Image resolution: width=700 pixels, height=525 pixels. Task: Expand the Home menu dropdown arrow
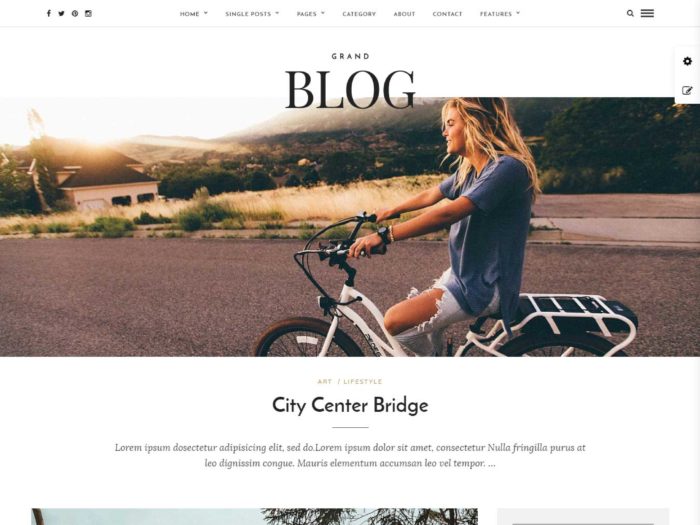tap(206, 13)
